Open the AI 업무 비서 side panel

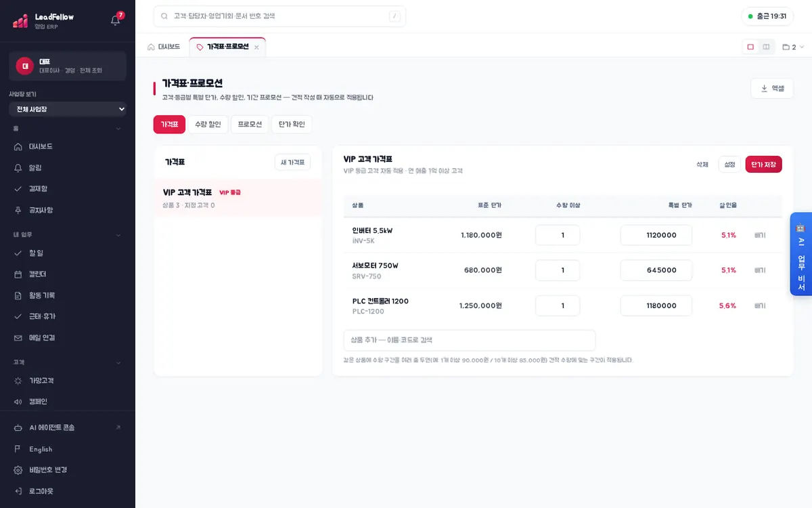[x=801, y=254]
